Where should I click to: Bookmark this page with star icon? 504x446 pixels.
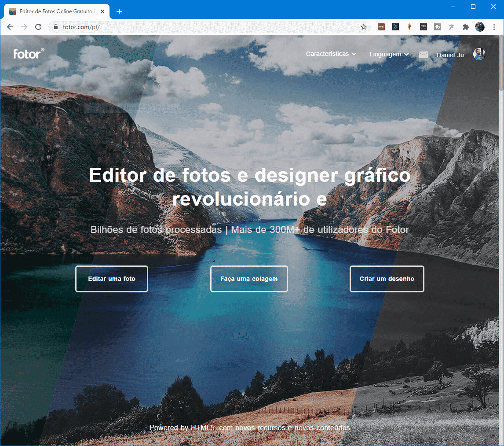(364, 27)
